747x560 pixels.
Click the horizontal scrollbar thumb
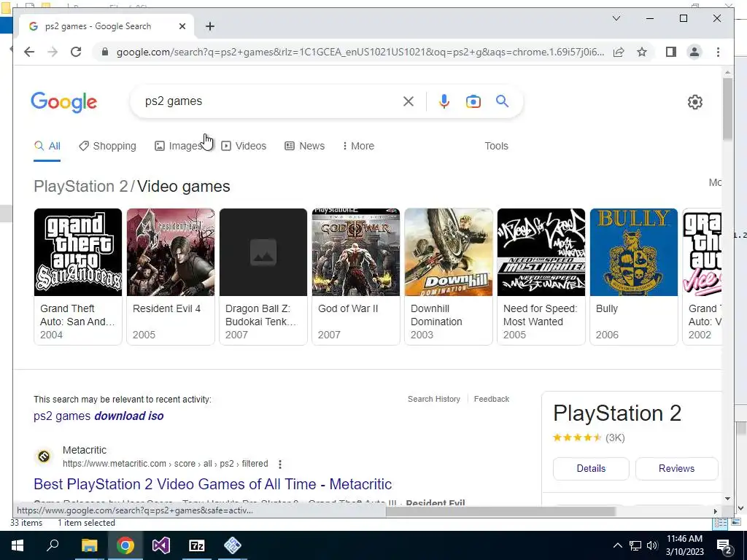(500, 511)
